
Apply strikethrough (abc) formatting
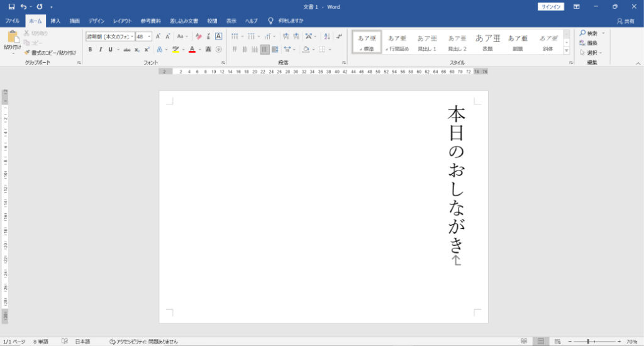click(x=127, y=50)
